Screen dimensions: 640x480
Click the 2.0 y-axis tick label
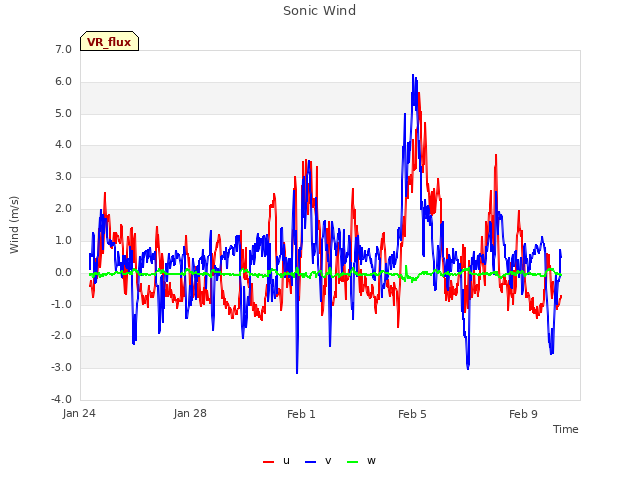(63, 209)
